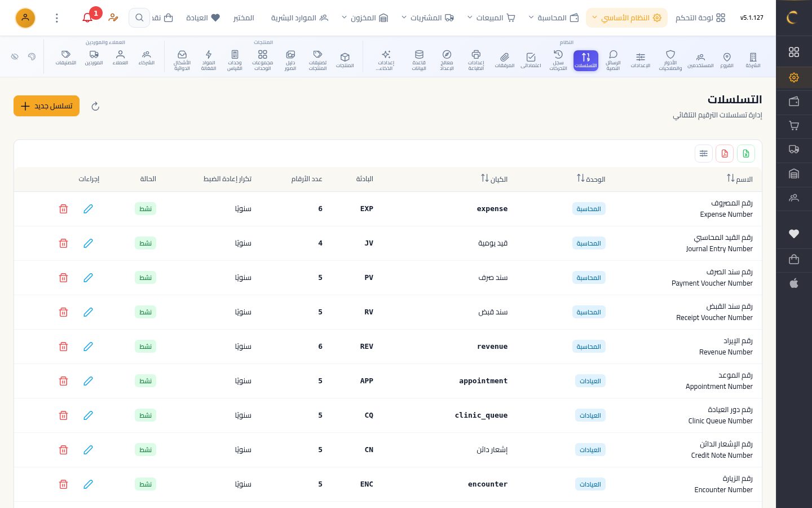812x508 pixels.
Task: Open the Dashboard (لوحة التحكم) menu item
Action: click(700, 18)
